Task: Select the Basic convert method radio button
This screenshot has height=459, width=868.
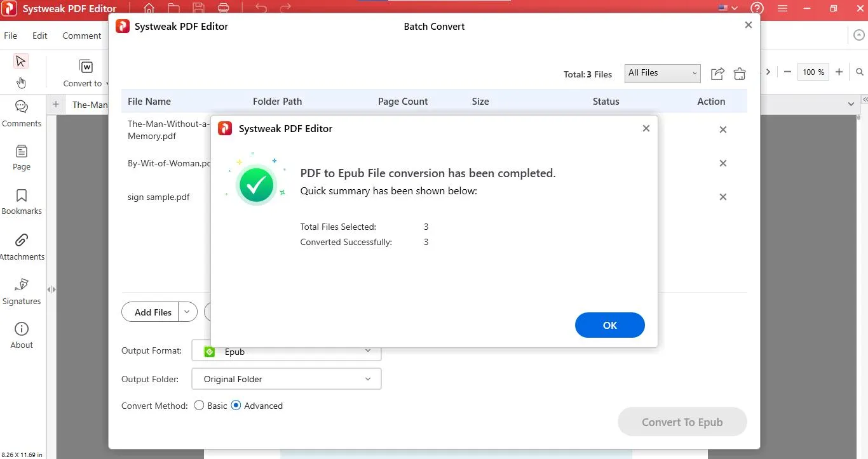Action: [199, 405]
